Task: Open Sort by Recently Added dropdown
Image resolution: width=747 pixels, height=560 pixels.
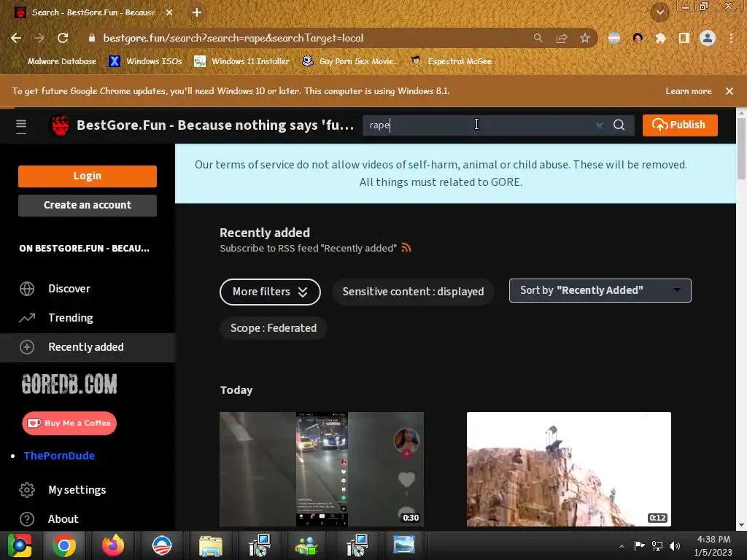Action: point(600,290)
